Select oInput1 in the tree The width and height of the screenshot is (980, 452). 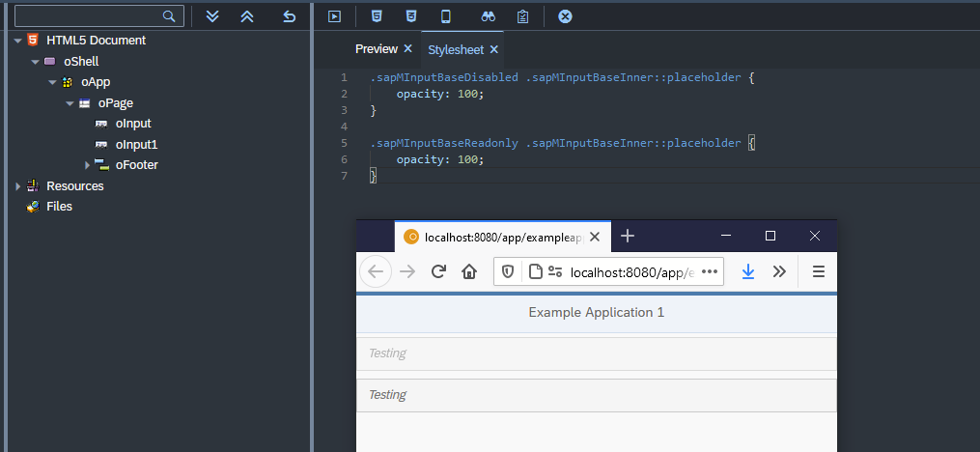[135, 145]
